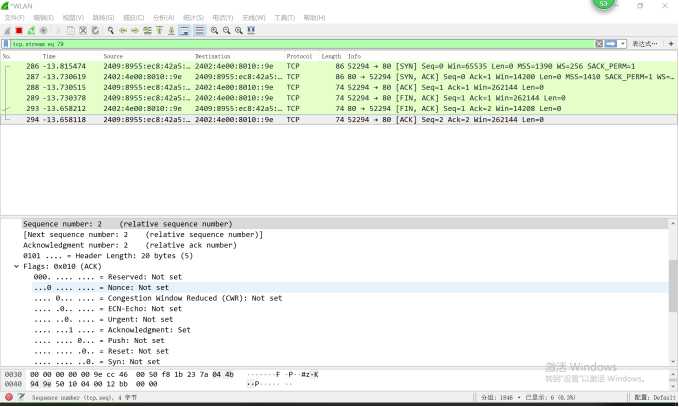This screenshot has width=679, height=407.
Task: Select packet 293 [FIN, ACK] row
Action: pos(339,109)
